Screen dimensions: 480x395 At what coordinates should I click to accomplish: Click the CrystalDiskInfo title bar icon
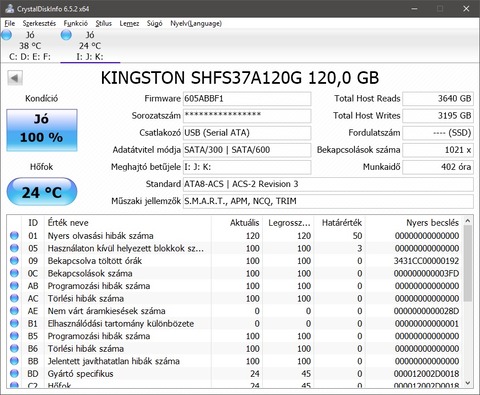click(x=10, y=9)
